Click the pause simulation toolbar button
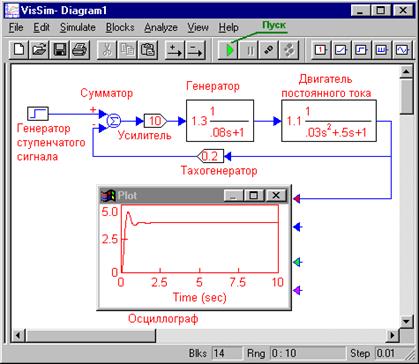419x364 pixels. pos(249,51)
